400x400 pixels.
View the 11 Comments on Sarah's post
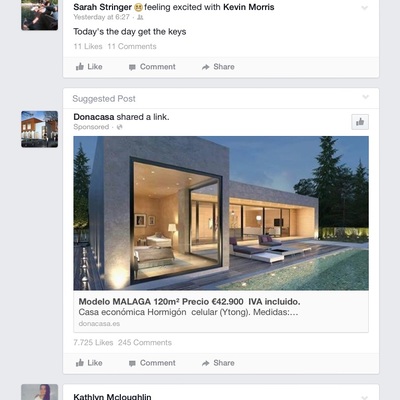tap(132, 46)
